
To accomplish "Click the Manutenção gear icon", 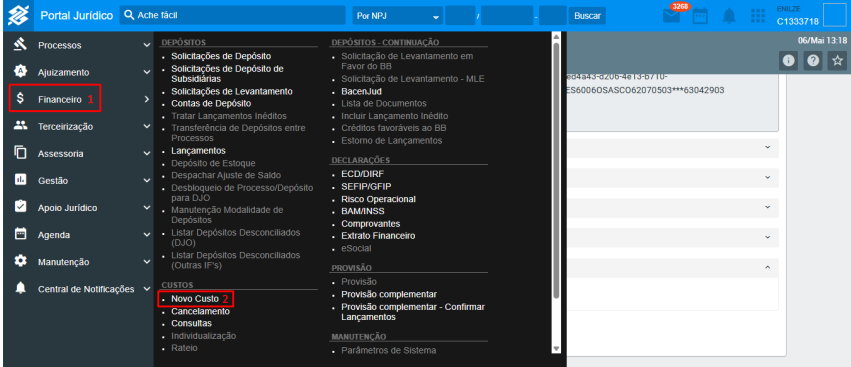I will coord(21,261).
